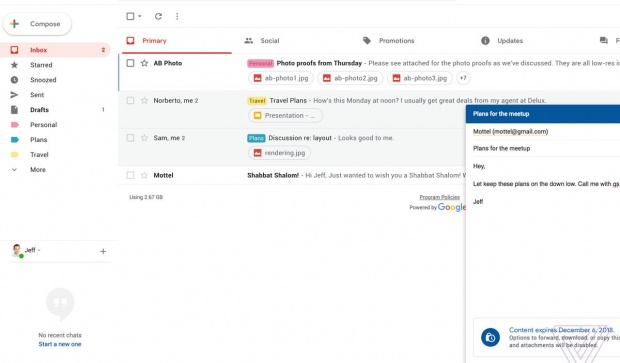Screen dimensions: 620x363
Task: Click the Hangouts quote bubble icon
Action: pos(60,304)
